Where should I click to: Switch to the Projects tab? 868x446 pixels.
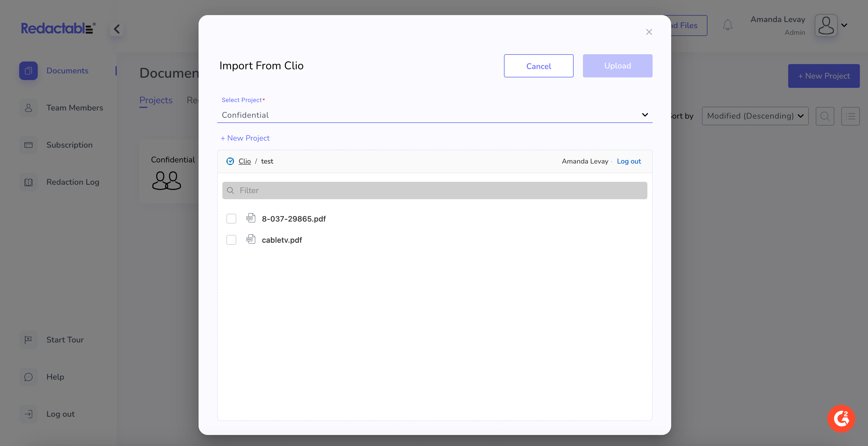pos(156,100)
